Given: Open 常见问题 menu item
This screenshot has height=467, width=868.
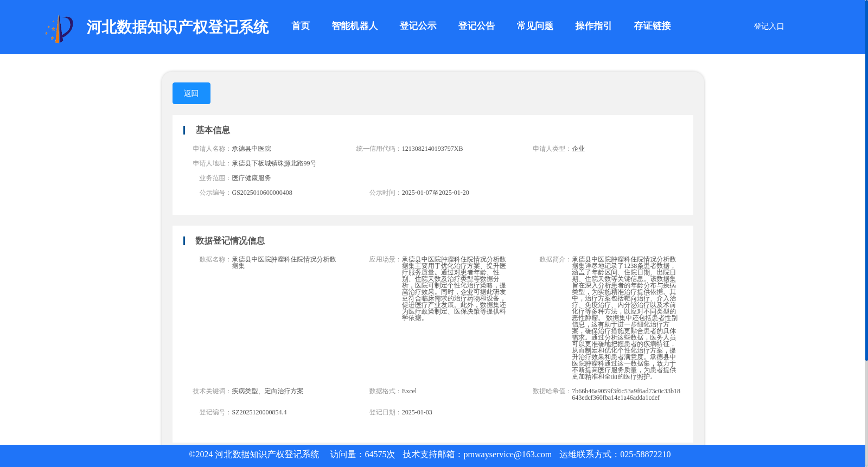Looking at the screenshot, I should (535, 26).
